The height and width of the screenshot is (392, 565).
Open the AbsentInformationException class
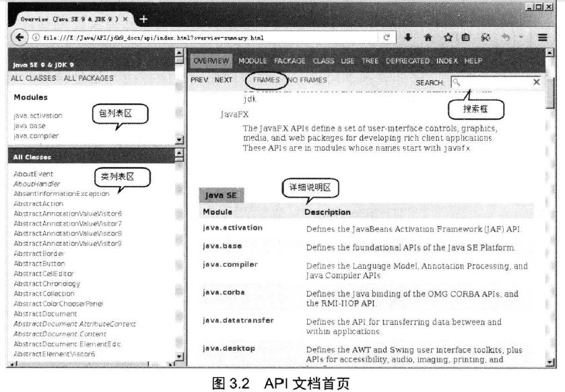pyautogui.click(x=61, y=194)
